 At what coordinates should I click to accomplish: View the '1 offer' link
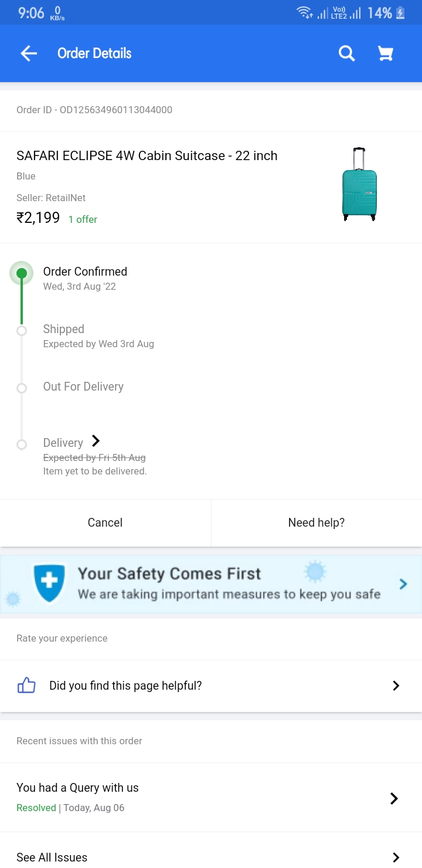point(83,219)
